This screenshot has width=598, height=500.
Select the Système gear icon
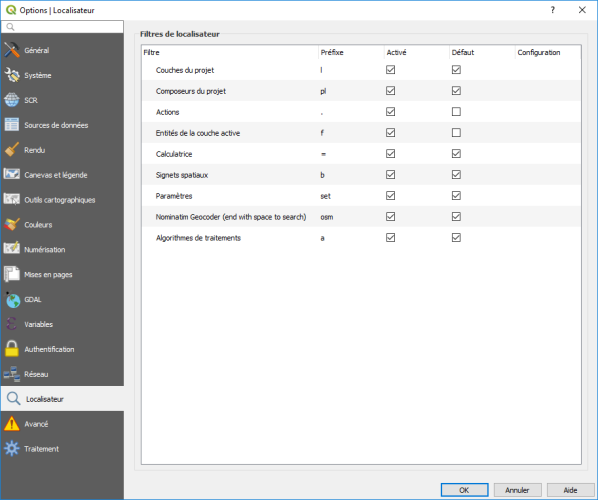click(12, 75)
